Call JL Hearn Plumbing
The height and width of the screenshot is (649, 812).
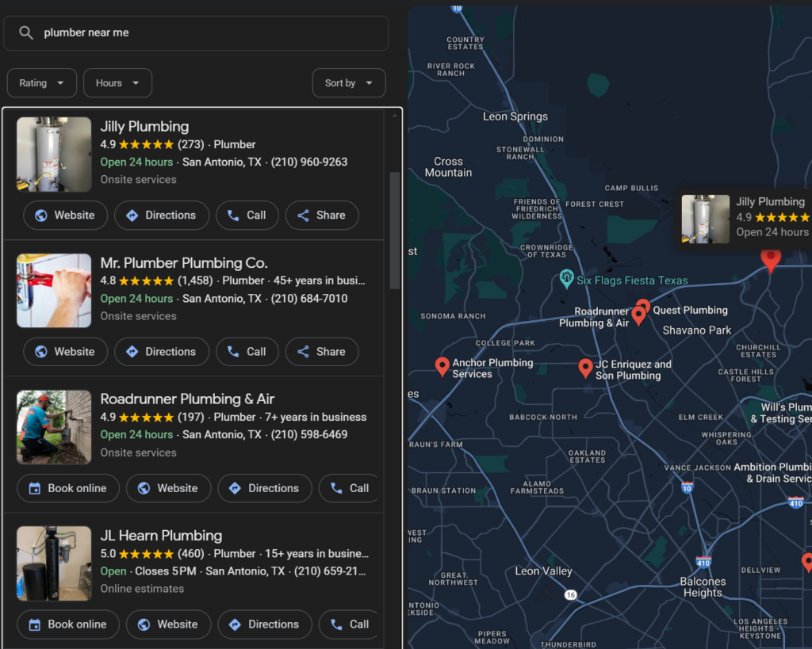coord(350,624)
